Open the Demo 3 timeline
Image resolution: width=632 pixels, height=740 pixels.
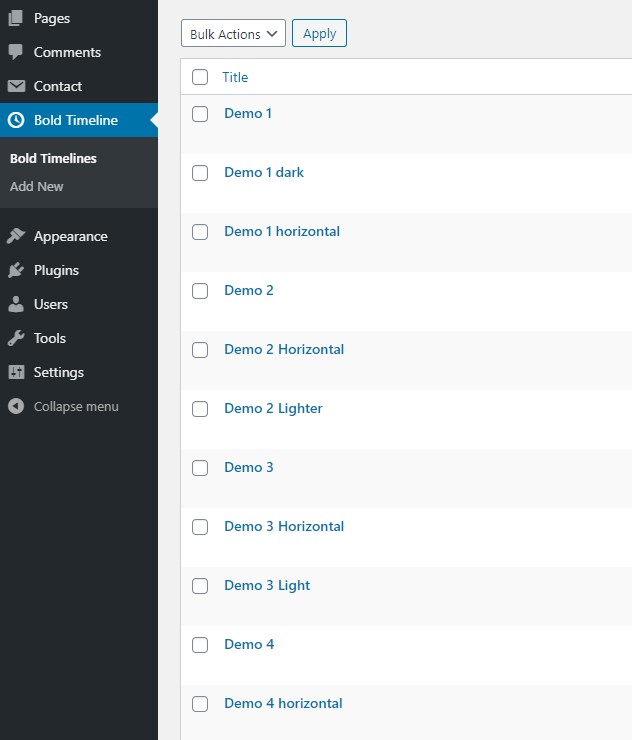coord(249,467)
